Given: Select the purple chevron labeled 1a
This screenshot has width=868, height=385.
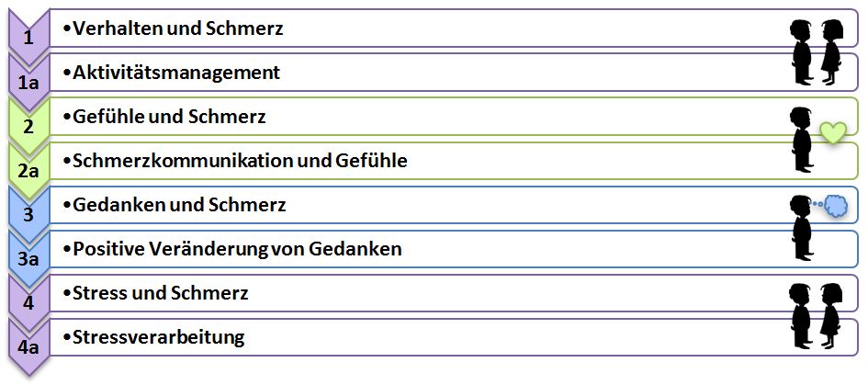Looking at the screenshot, I should tap(28, 82).
